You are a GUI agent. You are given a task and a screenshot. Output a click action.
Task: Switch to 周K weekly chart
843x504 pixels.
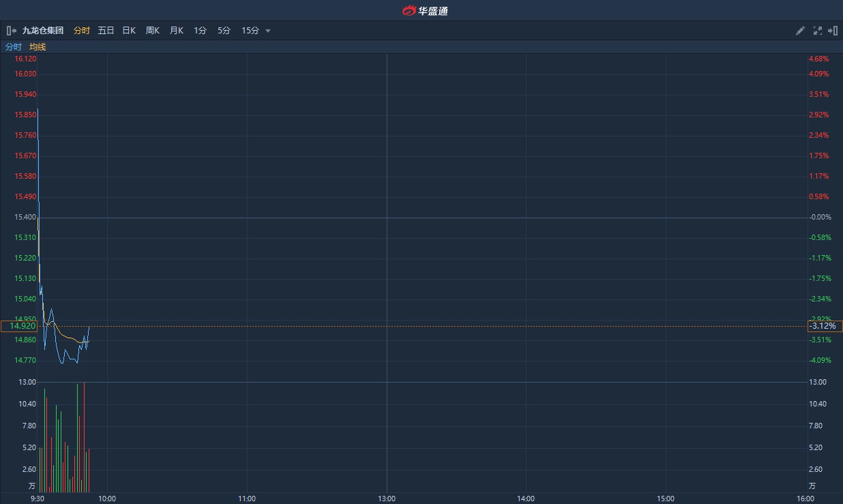152,31
